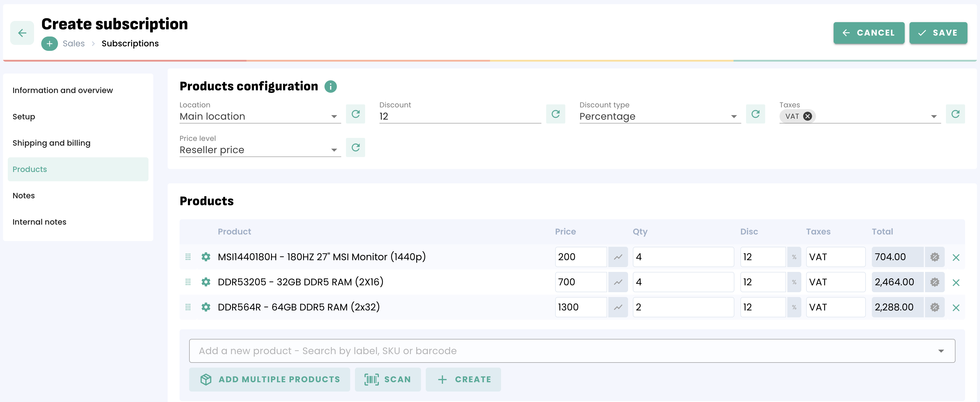Click price chart icon for DDR53205 row
The height and width of the screenshot is (402, 980).
[x=618, y=282]
